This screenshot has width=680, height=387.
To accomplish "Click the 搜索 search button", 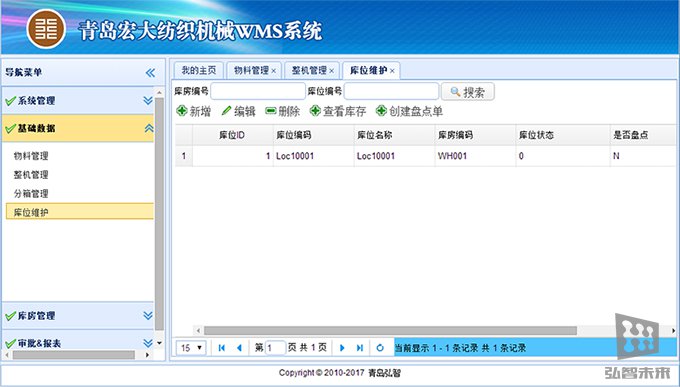I will point(468,92).
